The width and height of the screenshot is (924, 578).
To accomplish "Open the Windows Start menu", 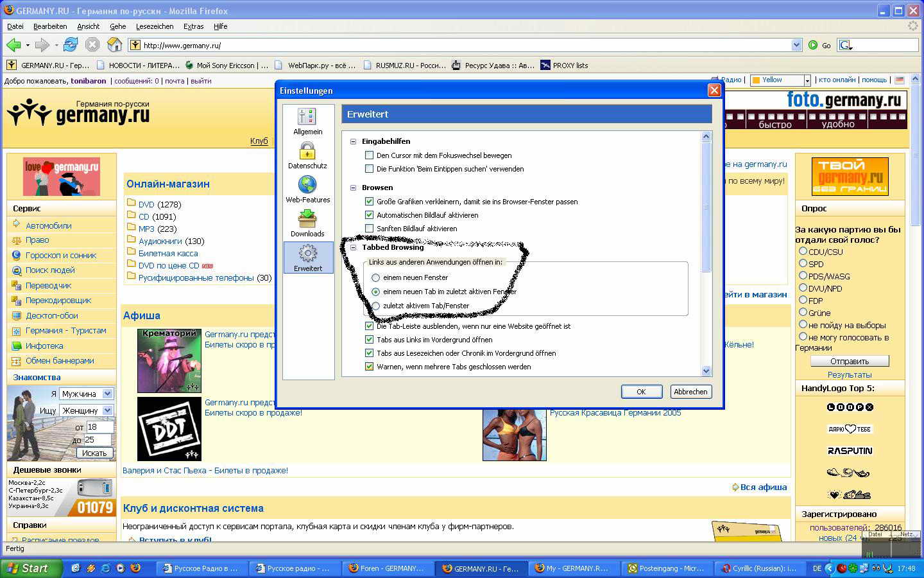I will (x=31, y=568).
